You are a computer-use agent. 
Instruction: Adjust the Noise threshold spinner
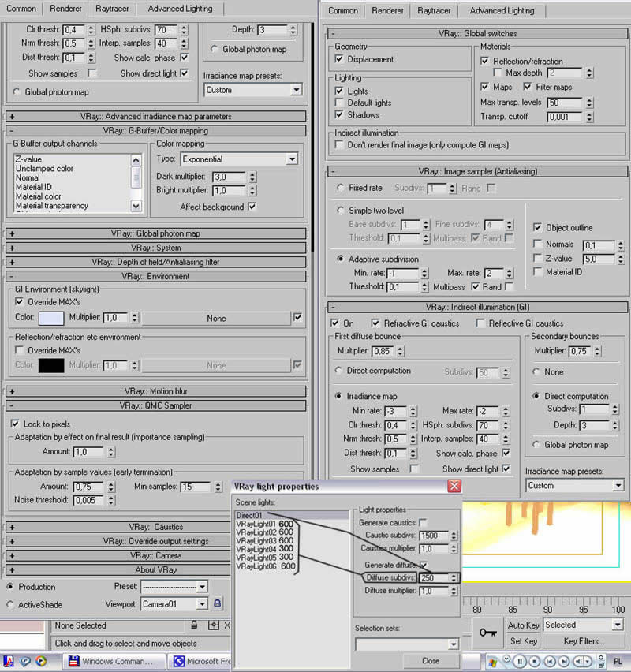[111, 500]
